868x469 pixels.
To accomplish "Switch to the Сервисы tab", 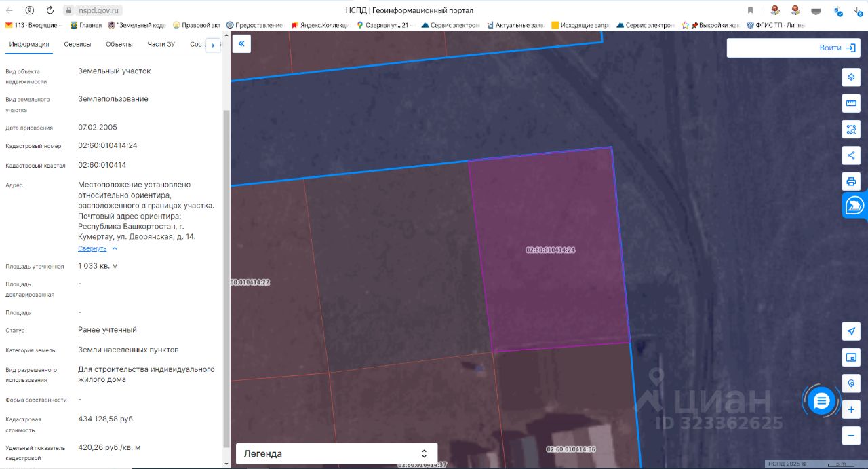I will [77, 44].
